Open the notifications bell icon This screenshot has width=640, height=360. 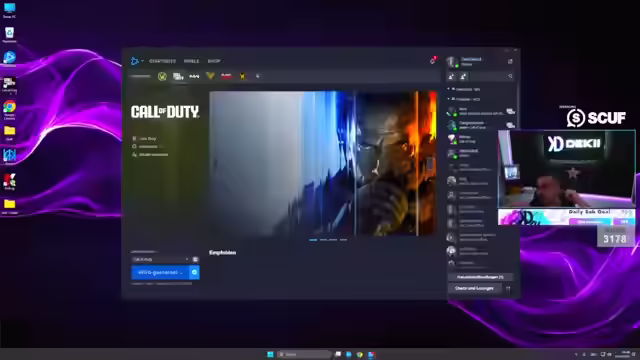(433, 61)
